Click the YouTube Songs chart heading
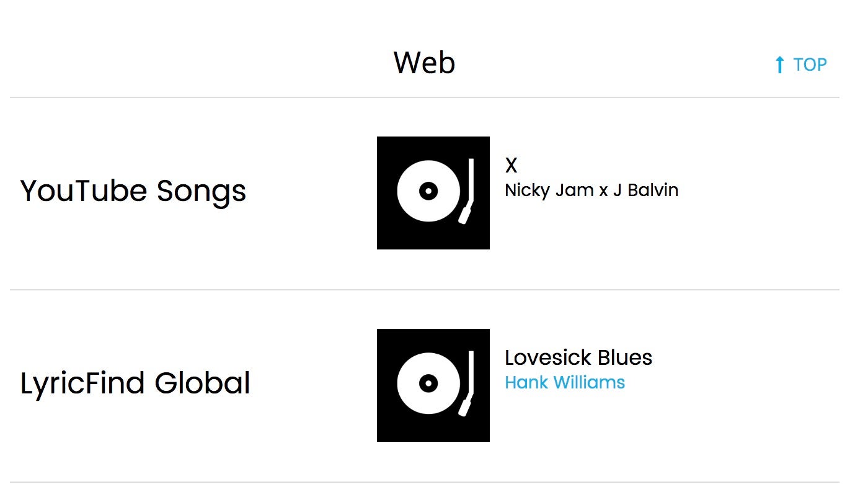The image size is (868, 484). click(x=133, y=191)
